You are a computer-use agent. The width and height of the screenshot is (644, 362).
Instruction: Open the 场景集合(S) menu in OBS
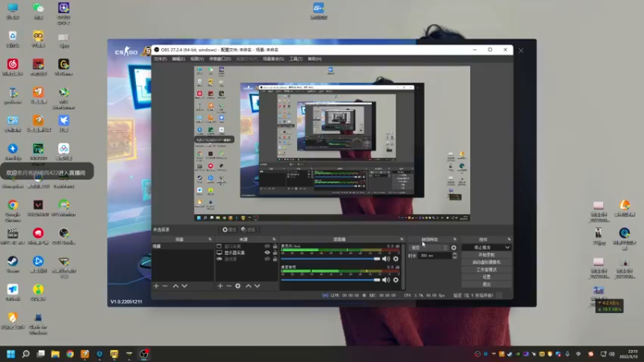tap(274, 59)
